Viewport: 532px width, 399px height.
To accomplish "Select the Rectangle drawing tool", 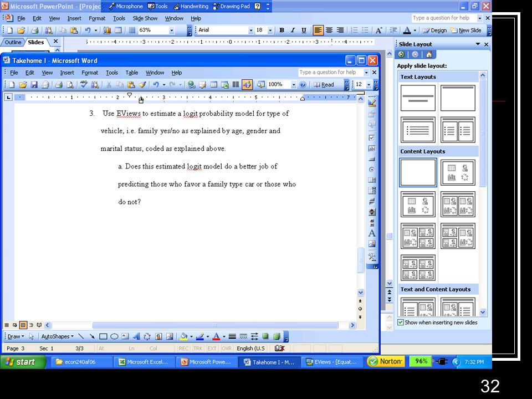I will point(103,336).
